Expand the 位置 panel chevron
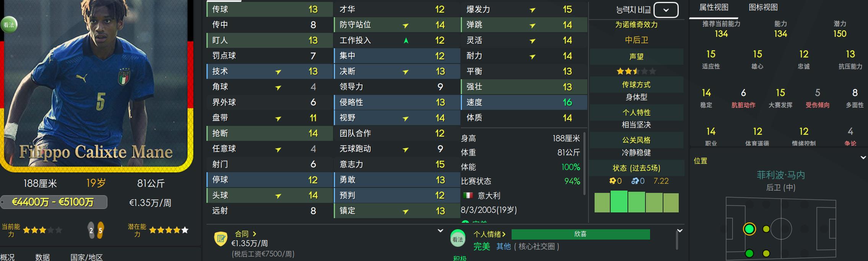This screenshot has height=261, width=868. (863, 157)
